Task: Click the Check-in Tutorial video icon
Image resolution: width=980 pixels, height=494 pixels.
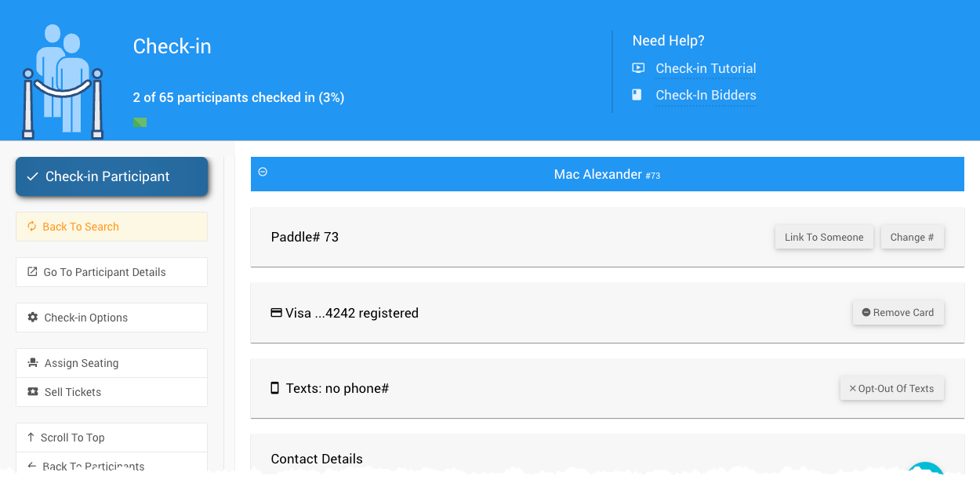Action: pos(638,68)
